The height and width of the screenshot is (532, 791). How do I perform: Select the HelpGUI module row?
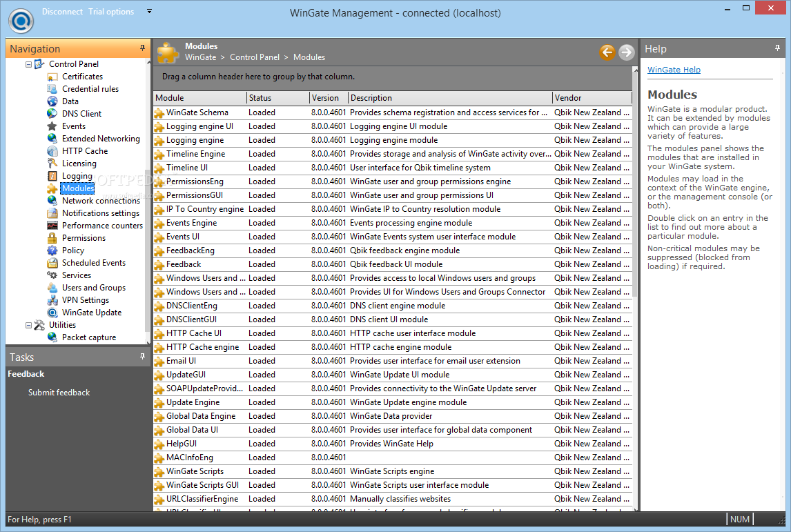pyautogui.click(x=393, y=444)
